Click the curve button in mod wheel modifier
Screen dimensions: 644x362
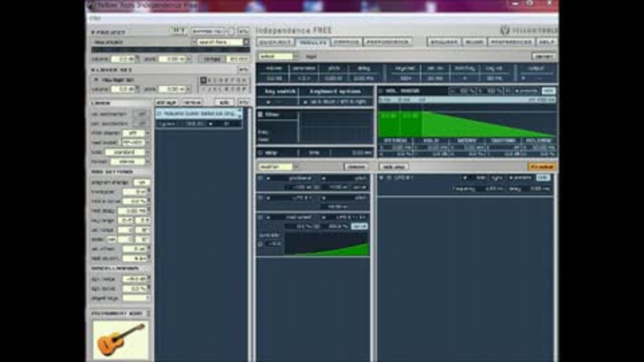point(360,226)
